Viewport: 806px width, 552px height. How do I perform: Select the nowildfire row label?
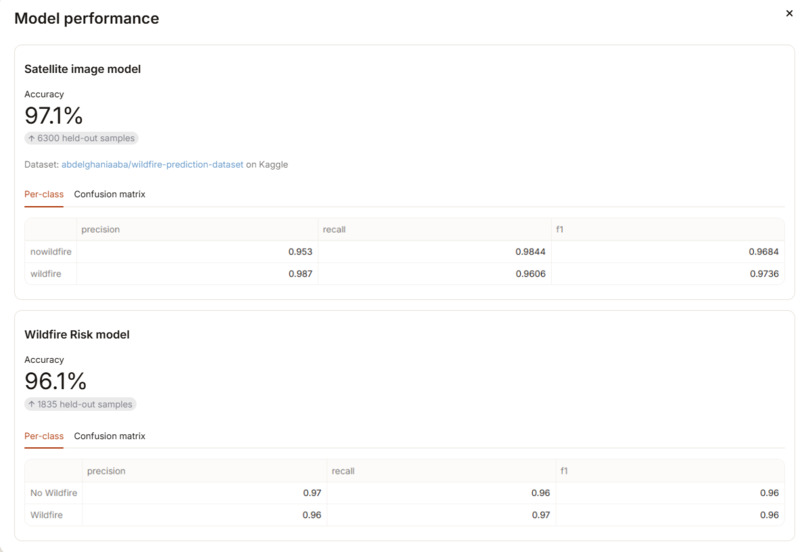point(51,252)
